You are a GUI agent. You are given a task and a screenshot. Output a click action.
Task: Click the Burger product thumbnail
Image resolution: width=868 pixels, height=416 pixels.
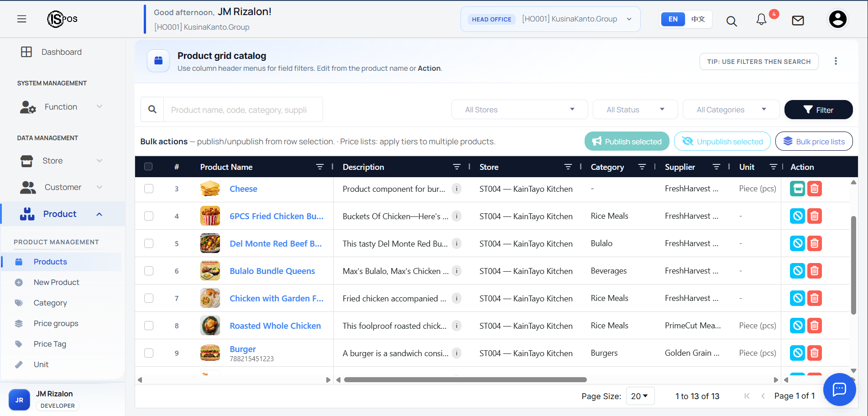tap(210, 353)
